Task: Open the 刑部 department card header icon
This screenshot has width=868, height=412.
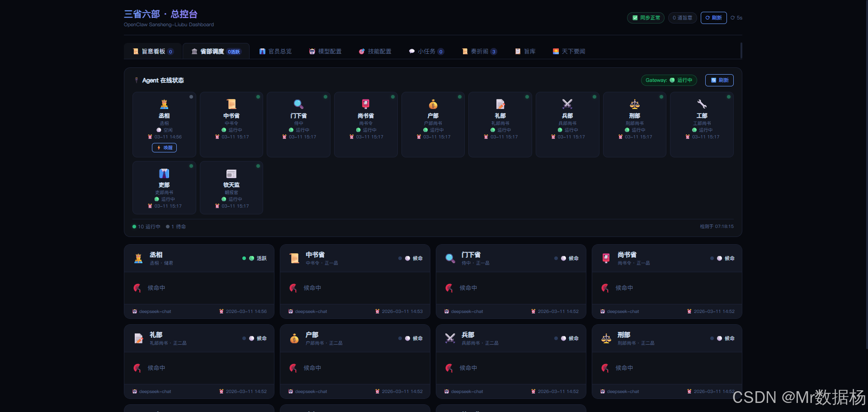Action: (606, 338)
